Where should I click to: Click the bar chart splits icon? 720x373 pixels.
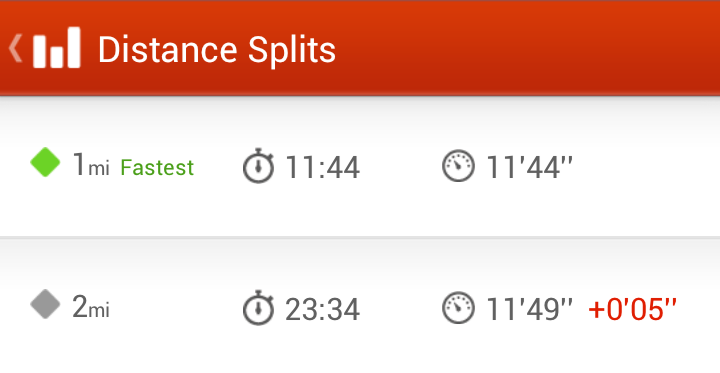point(57,47)
